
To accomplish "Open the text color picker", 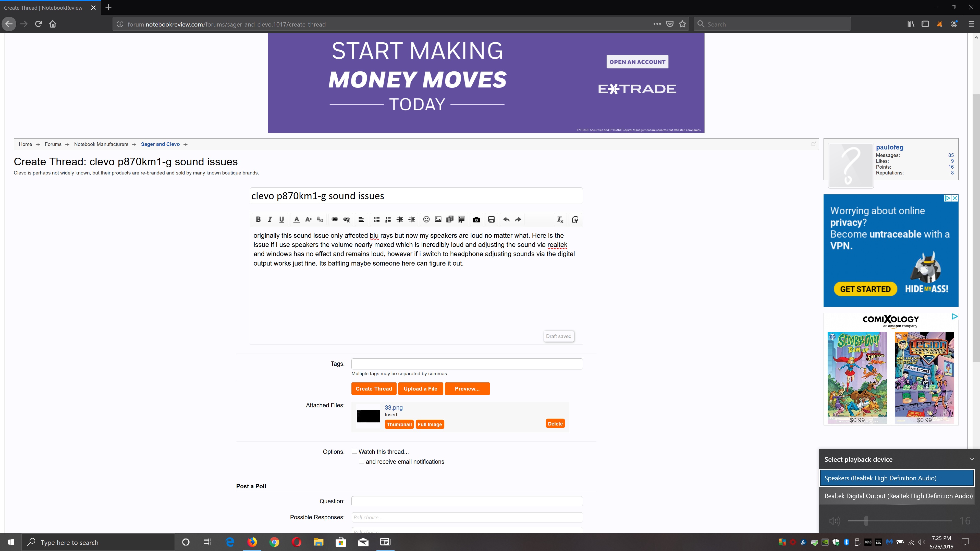I will pyautogui.click(x=296, y=219).
